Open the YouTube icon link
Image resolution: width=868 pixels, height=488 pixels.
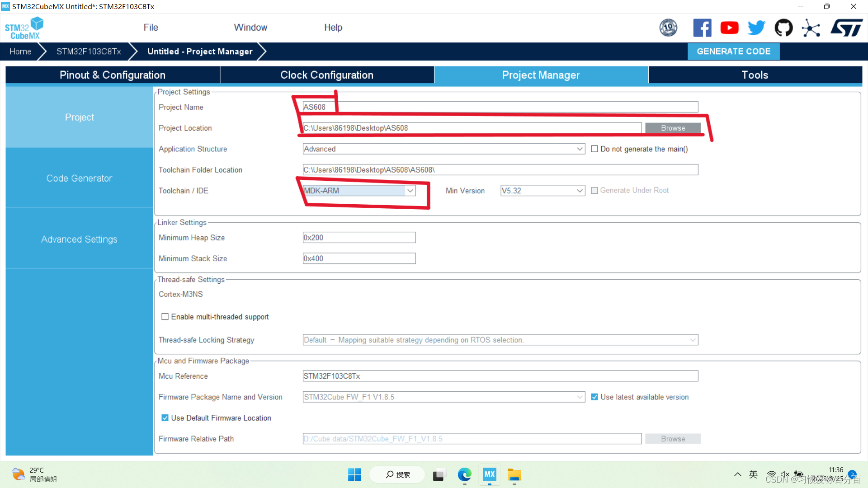coord(729,28)
